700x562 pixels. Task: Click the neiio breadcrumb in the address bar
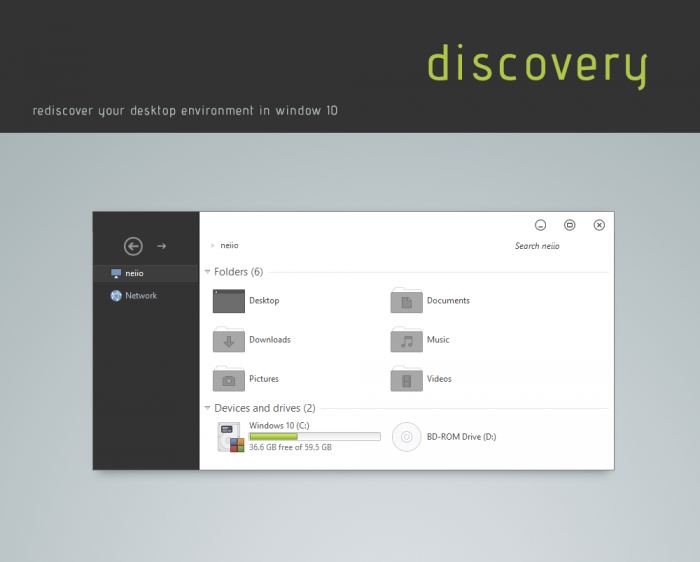[229, 246]
